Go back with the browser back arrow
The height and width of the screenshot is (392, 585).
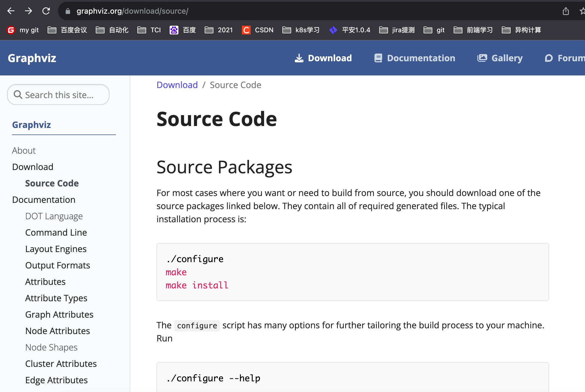pyautogui.click(x=11, y=11)
